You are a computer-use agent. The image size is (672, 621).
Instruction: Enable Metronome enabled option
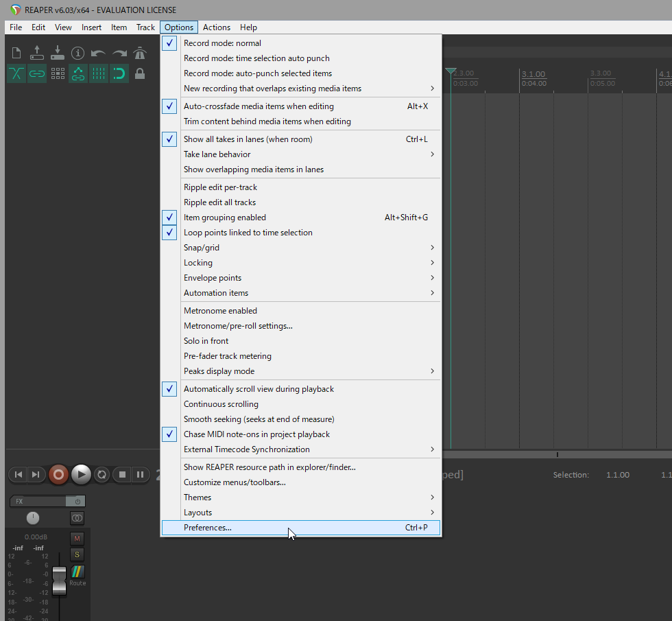click(220, 311)
